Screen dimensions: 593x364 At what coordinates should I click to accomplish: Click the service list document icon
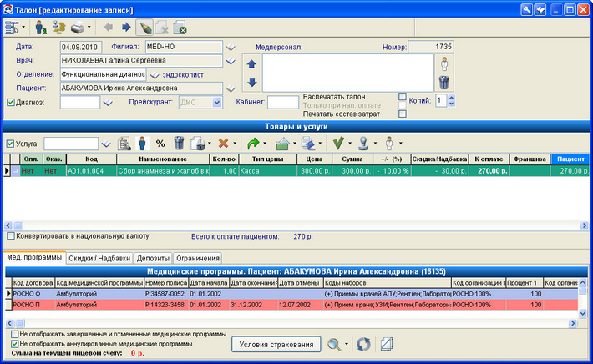[124, 144]
